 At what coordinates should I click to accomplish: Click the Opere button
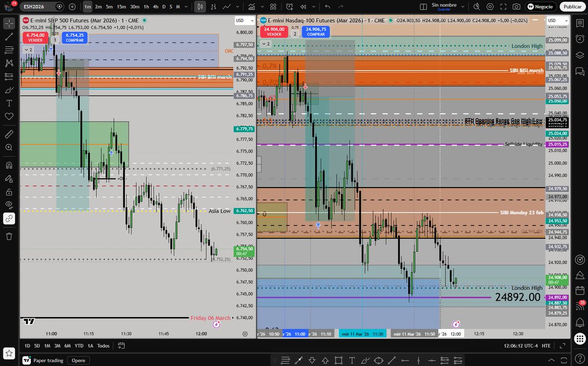coord(78,361)
